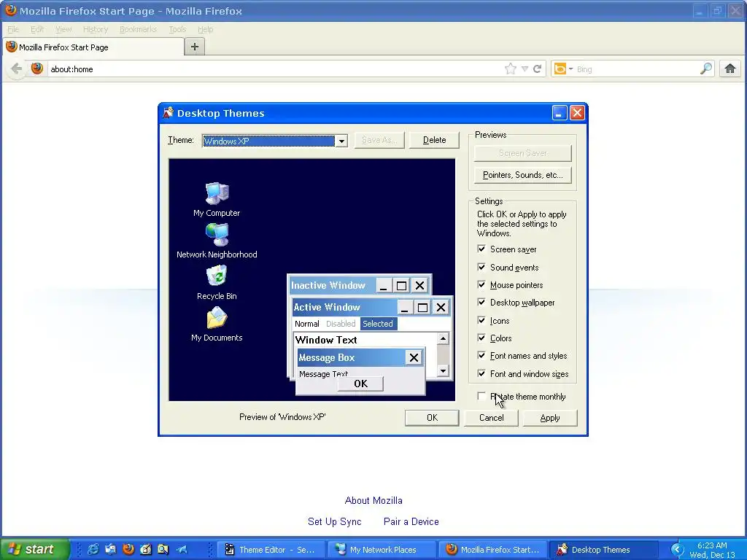Click the minimize icon on preview Inactive Window
747x560 pixels.
(384, 286)
